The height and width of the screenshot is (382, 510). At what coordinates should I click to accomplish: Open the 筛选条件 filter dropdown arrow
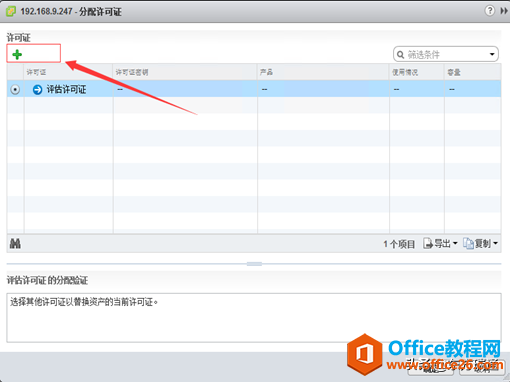[x=492, y=54]
